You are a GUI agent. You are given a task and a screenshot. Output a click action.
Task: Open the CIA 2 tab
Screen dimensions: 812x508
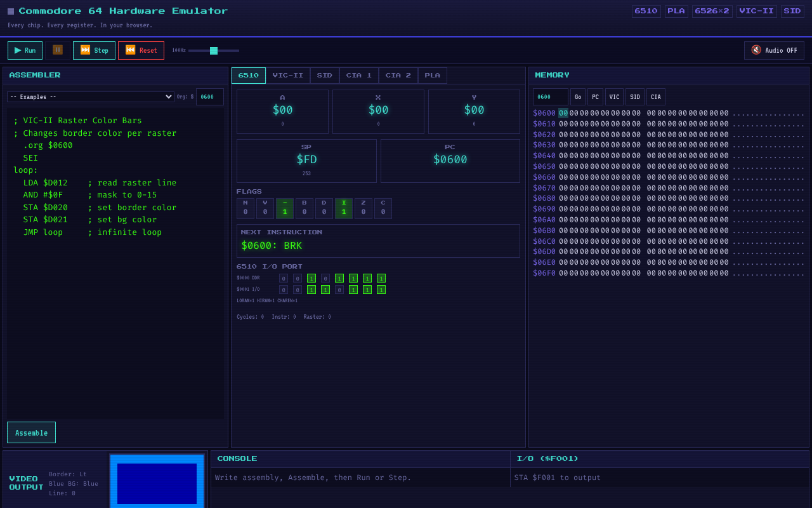(x=398, y=76)
